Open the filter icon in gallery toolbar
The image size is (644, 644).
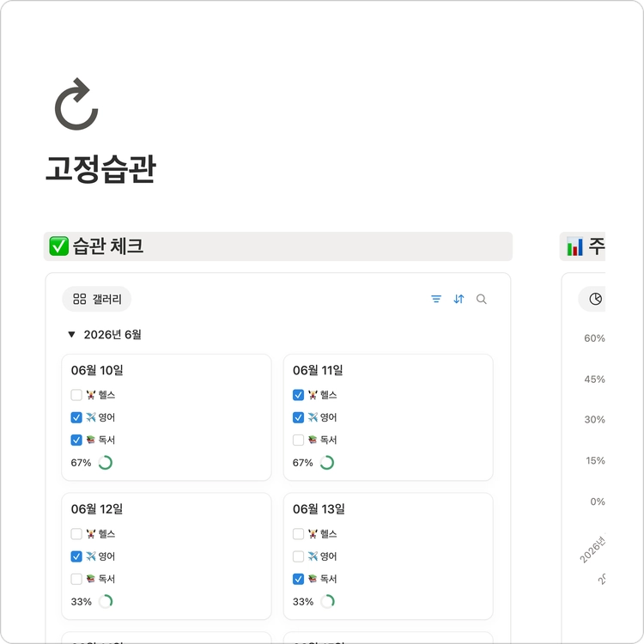coord(436,299)
